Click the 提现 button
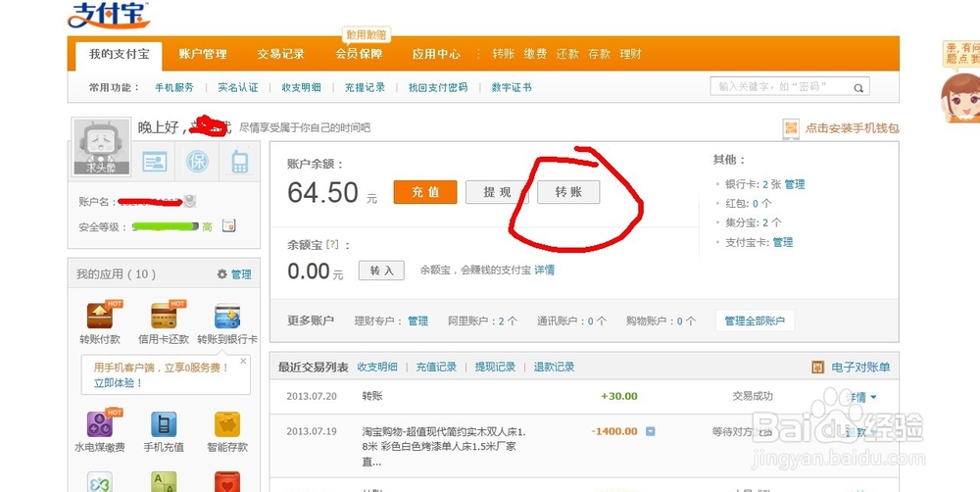This screenshot has height=492, width=980. pos(497,192)
